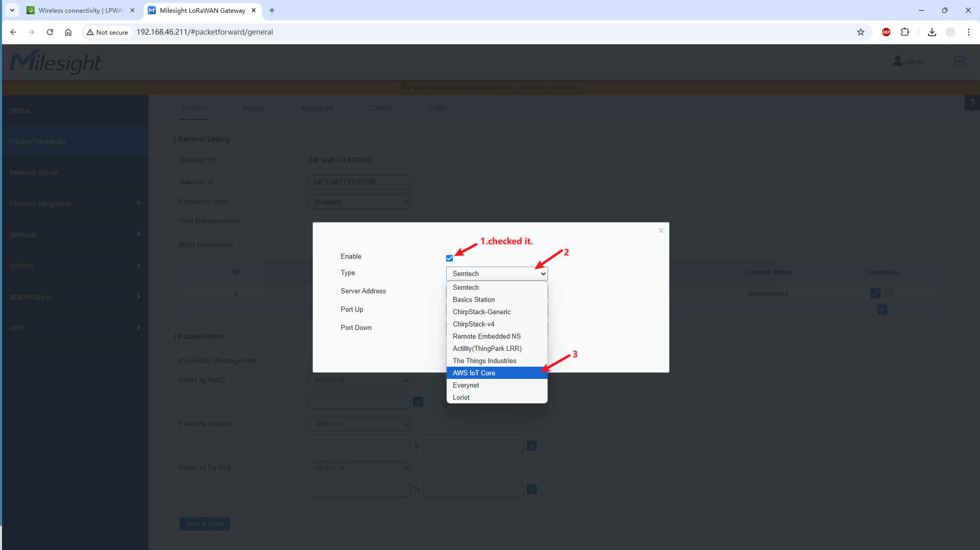Close the modal with the X icon
Viewport: 980px width, 550px height.
(x=661, y=231)
